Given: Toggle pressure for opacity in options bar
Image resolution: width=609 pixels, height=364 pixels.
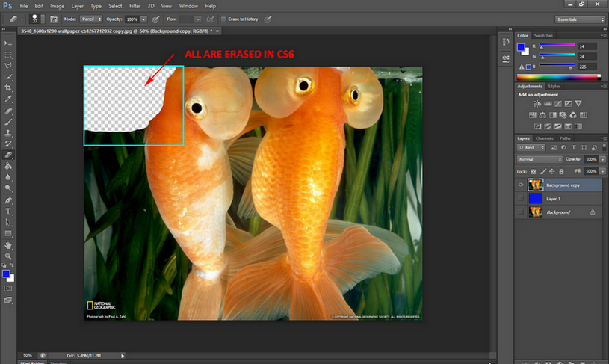Looking at the screenshot, I should (x=155, y=19).
